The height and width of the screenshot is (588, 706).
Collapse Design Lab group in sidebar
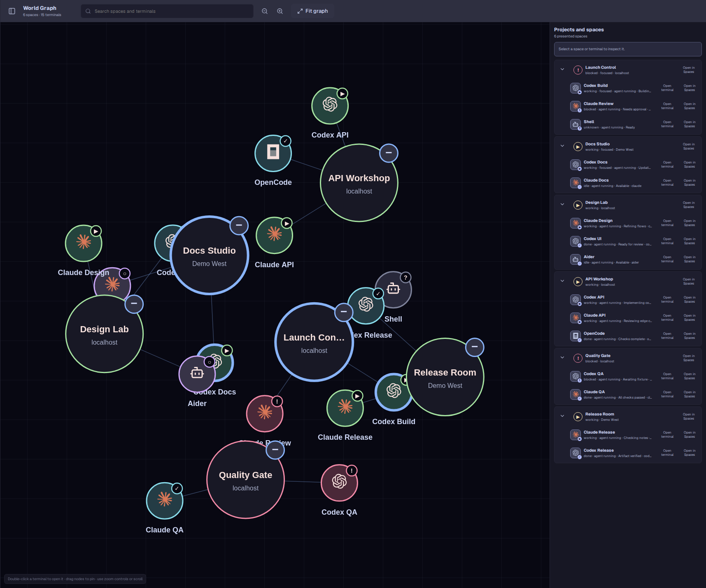[562, 205]
